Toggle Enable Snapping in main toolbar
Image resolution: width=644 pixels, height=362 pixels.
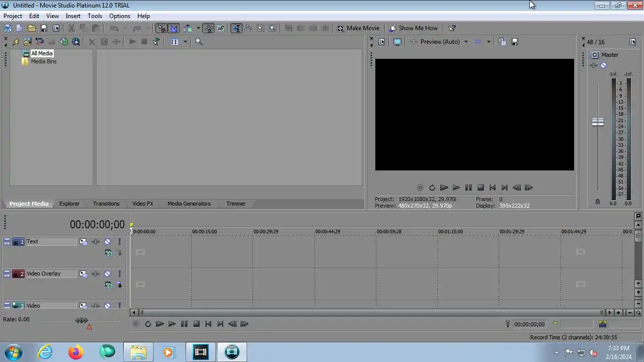(x=161, y=28)
